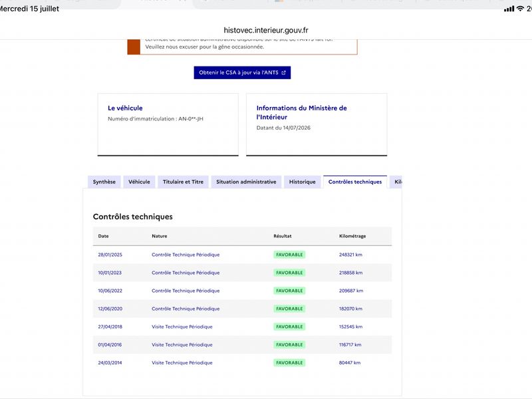Click the Nature column header

coord(160,236)
